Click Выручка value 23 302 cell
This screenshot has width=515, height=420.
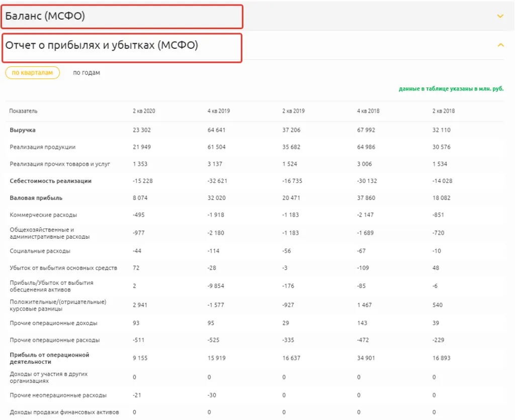142,130
